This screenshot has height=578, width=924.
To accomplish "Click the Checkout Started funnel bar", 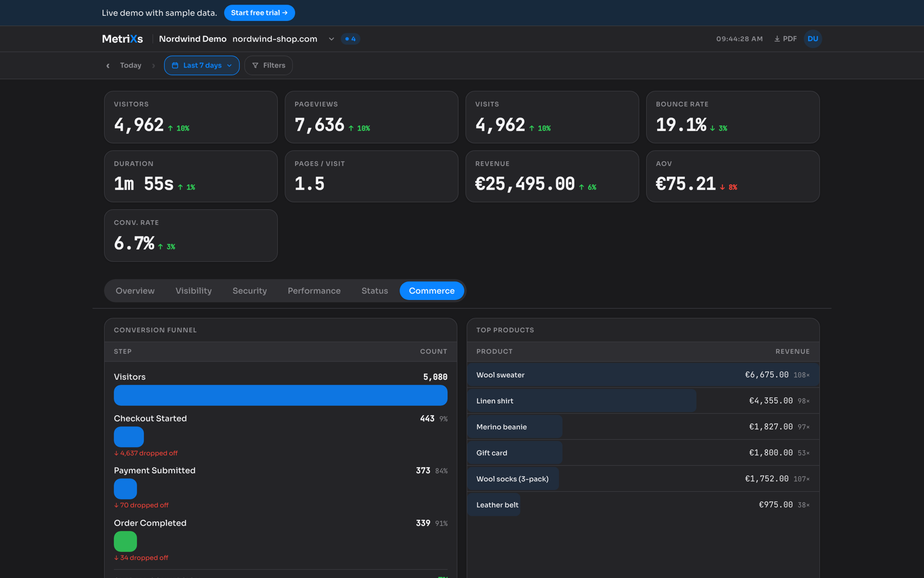I will 129,437.
